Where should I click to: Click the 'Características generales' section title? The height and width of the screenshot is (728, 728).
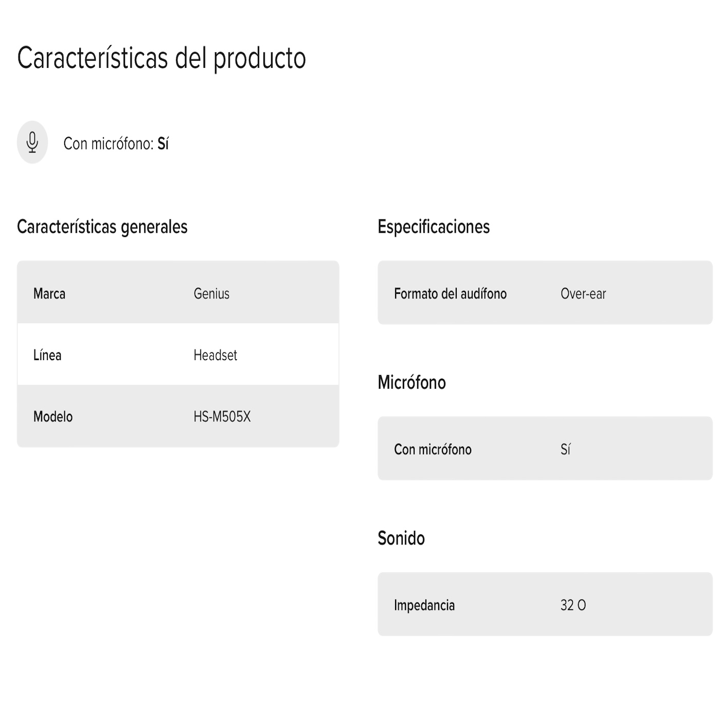[102, 227]
